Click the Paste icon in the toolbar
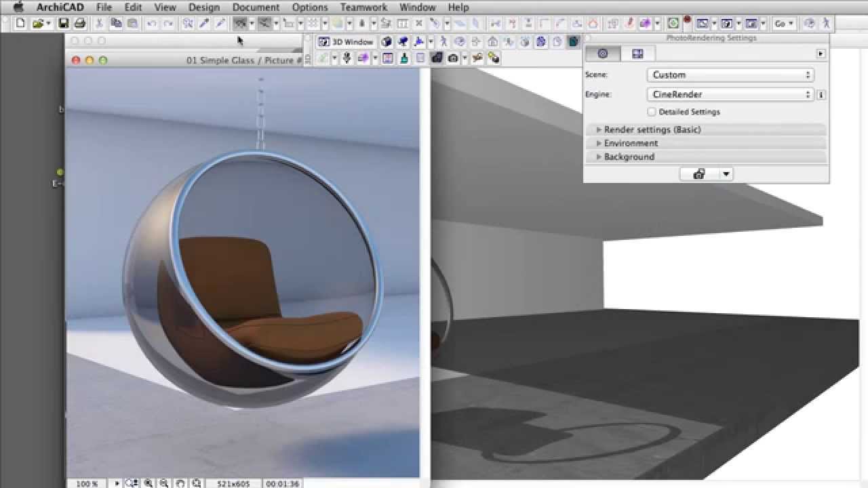868x488 pixels. (132, 23)
